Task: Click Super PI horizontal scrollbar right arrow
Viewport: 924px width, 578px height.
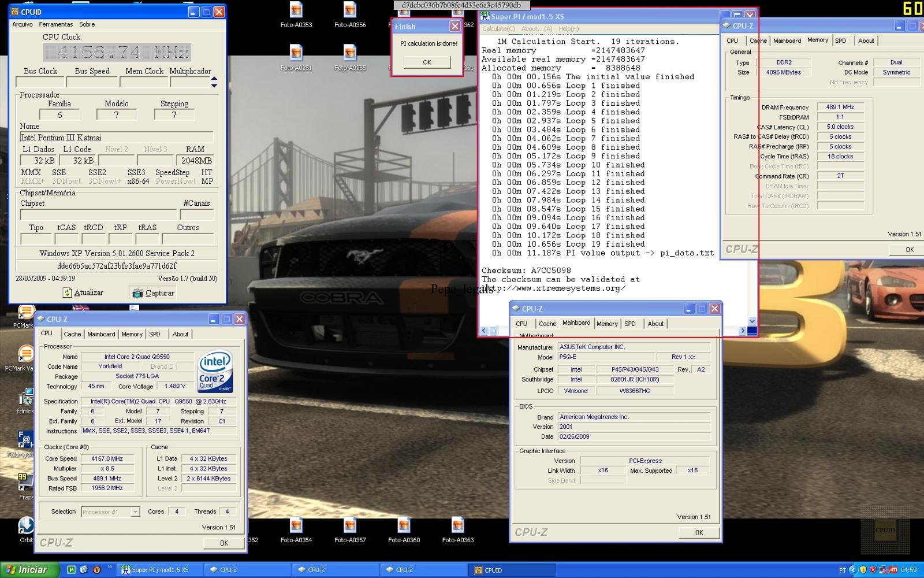Action: (742, 331)
